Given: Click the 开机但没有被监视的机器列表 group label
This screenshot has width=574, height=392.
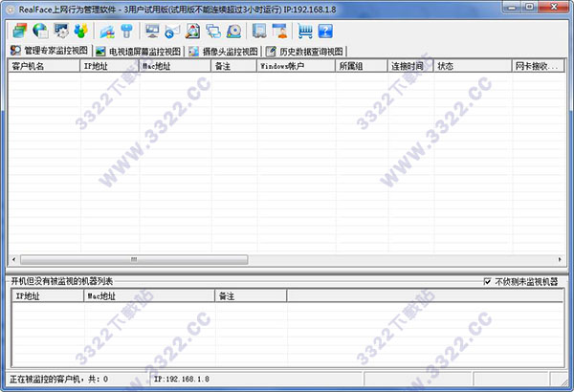Looking at the screenshot, I should (x=61, y=281).
